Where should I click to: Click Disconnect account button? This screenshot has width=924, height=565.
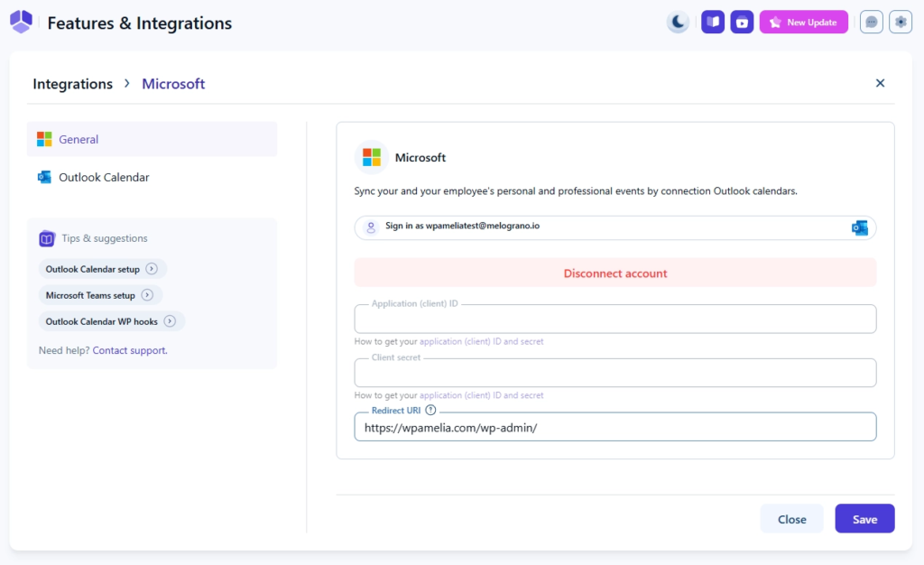click(x=614, y=273)
